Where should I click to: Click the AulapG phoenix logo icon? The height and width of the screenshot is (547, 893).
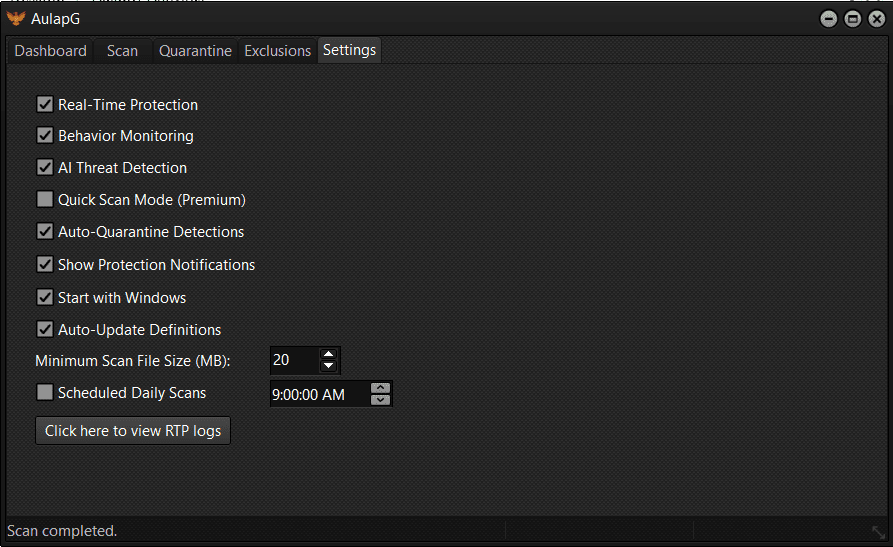[x=16, y=18]
